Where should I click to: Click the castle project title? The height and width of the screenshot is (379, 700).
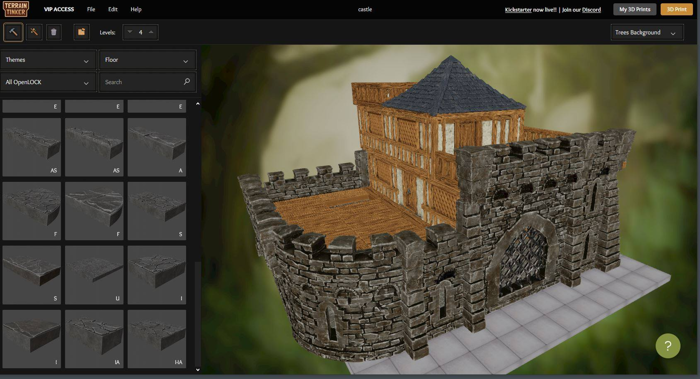point(365,9)
